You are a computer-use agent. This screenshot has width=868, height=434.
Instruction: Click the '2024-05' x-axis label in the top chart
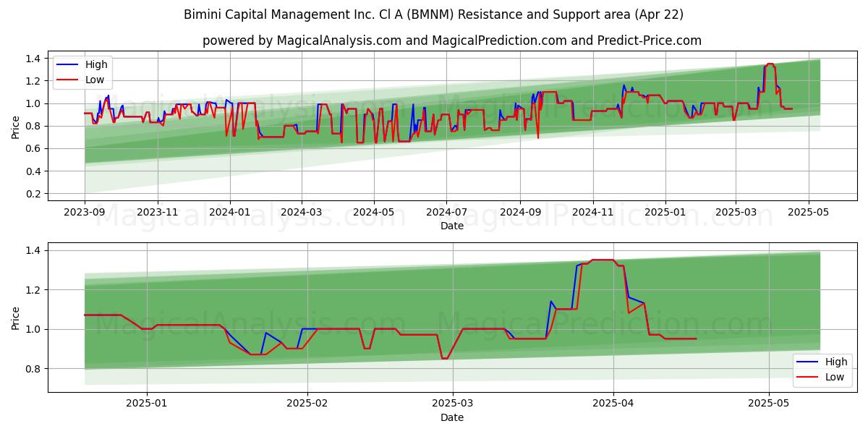click(374, 213)
